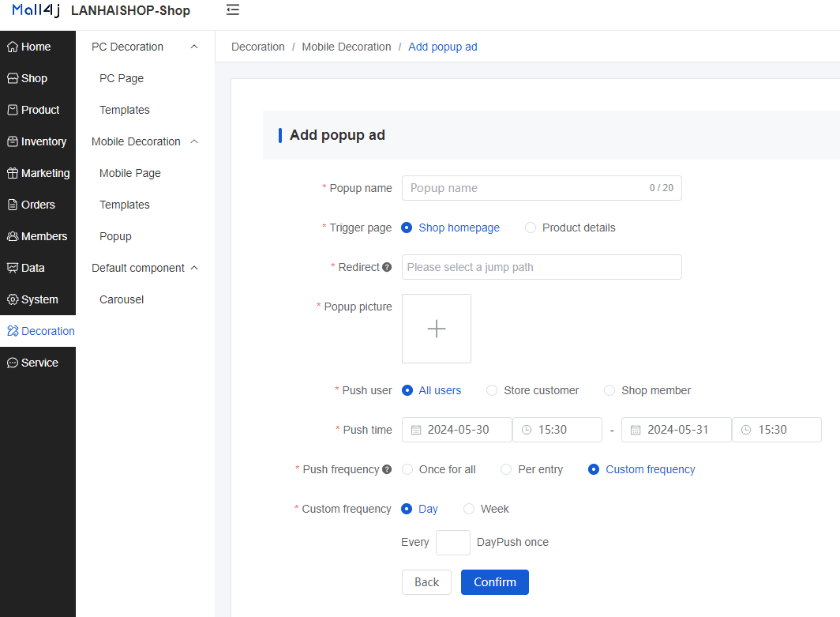Select All users push option
The image size is (840, 617).
pos(431,390)
